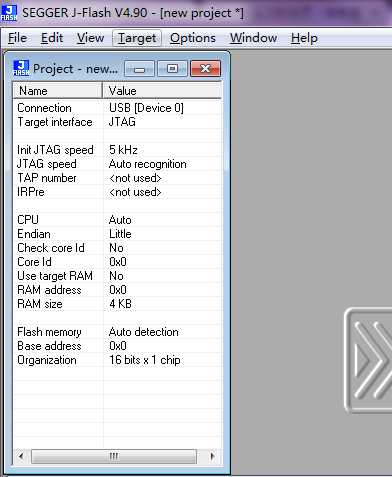Select the RAM address row name
392x477 pixels.
(49, 290)
